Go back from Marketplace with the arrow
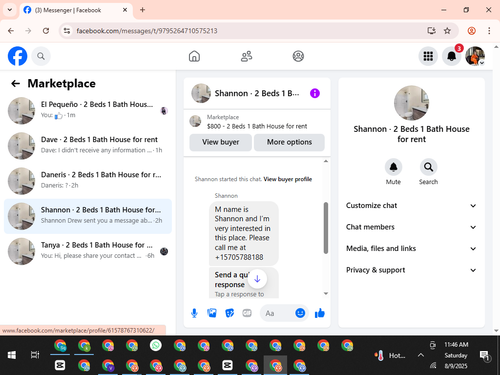 coord(16,83)
